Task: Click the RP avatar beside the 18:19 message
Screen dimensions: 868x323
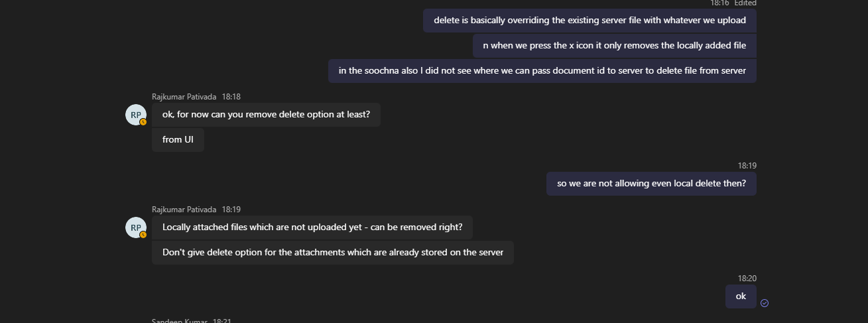Action: 136,227
